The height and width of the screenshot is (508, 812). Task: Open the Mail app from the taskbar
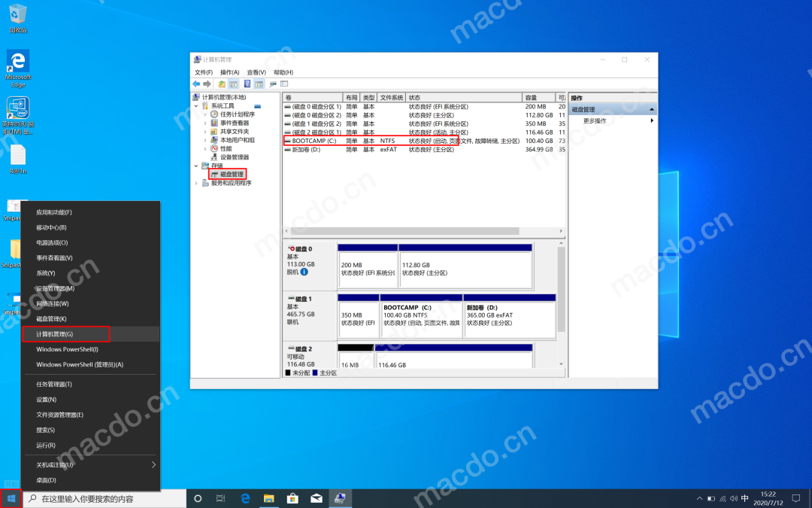tap(317, 498)
